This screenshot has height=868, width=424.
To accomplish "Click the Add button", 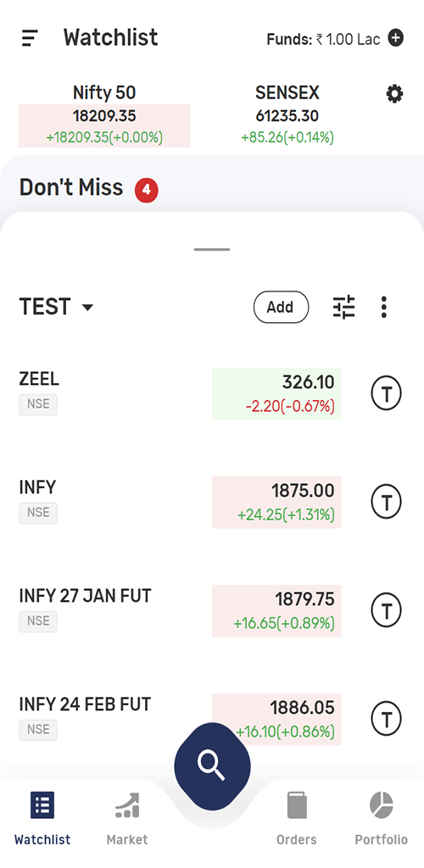I will coord(282,307).
